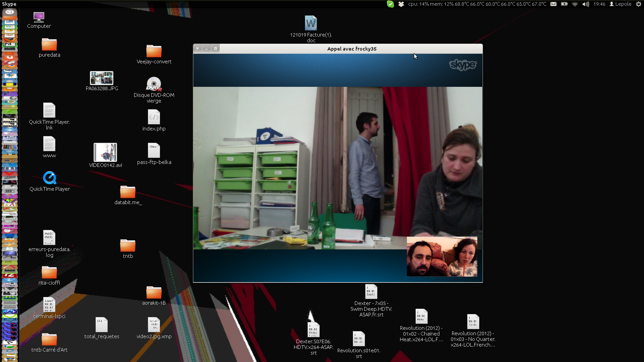This screenshot has width=644, height=362.
Task: Click the self-view video thumbnail
Action: tap(442, 257)
